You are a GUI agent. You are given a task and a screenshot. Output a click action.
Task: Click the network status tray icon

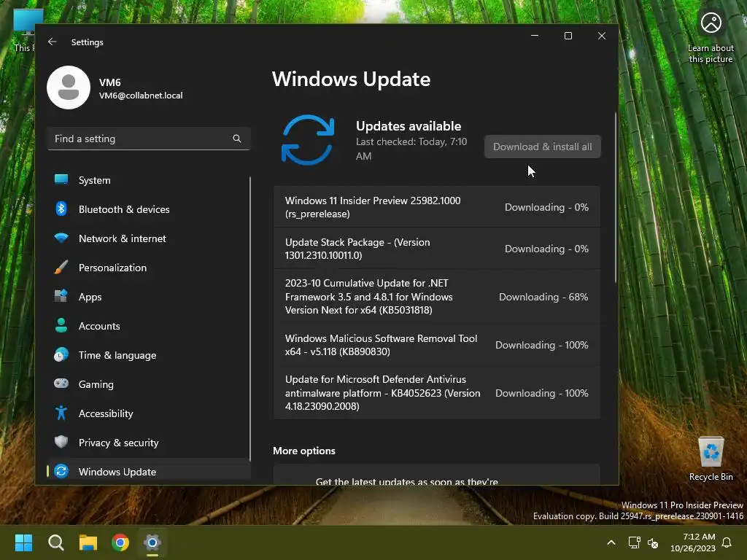tap(634, 542)
